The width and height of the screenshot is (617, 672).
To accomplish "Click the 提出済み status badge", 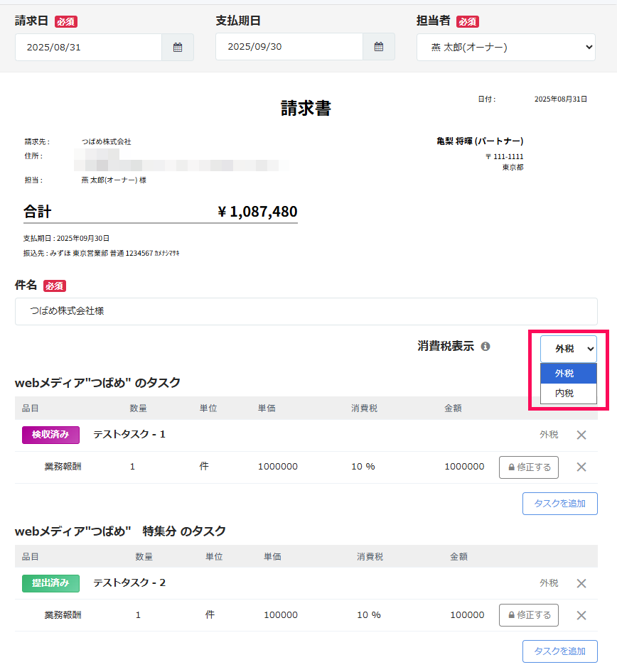I will [x=50, y=583].
